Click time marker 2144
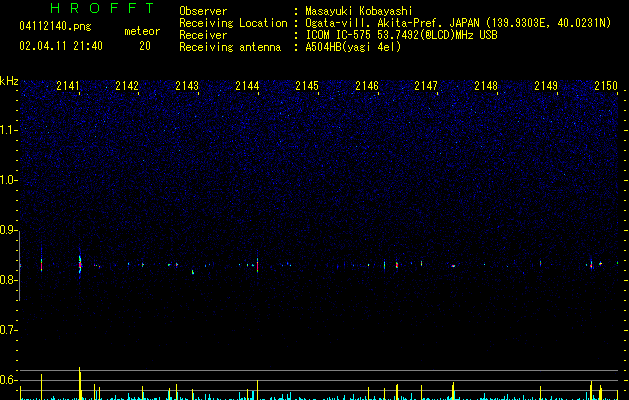Screen dimensions: 629x400 pos(247,86)
